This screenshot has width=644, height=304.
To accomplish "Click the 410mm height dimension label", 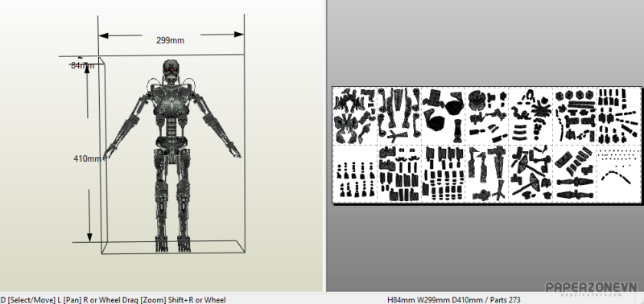I will [x=88, y=158].
